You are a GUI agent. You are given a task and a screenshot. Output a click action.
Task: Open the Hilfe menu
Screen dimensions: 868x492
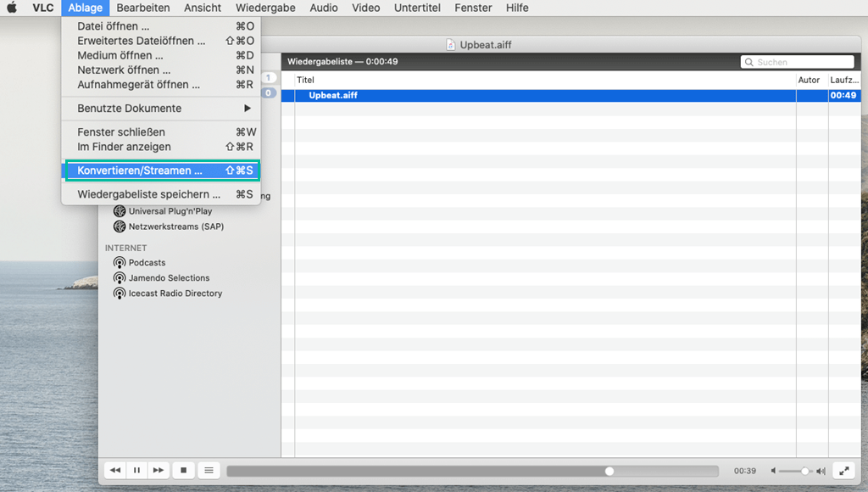pyautogui.click(x=517, y=8)
